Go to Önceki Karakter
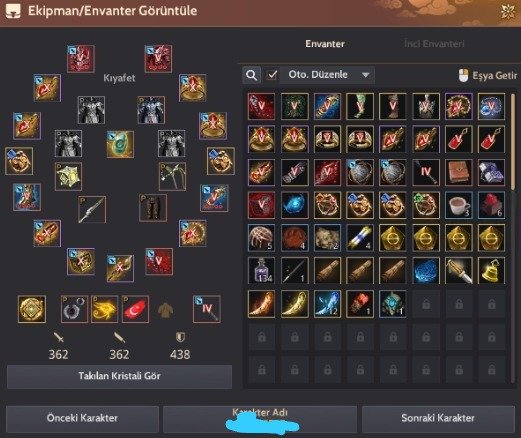Screen dimensions: 521x438 [82, 418]
